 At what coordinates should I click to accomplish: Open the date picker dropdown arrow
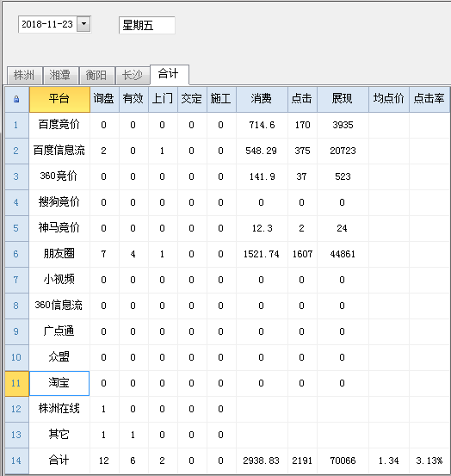(83, 24)
